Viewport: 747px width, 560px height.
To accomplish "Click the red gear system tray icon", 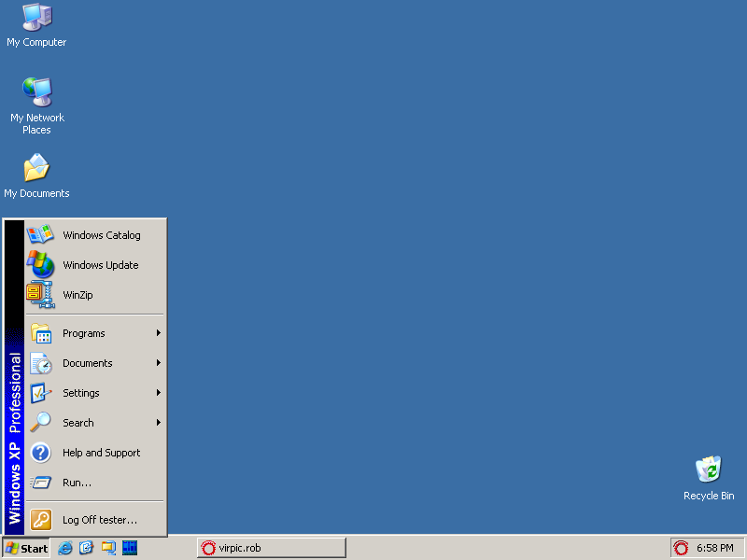I will pyautogui.click(x=682, y=548).
